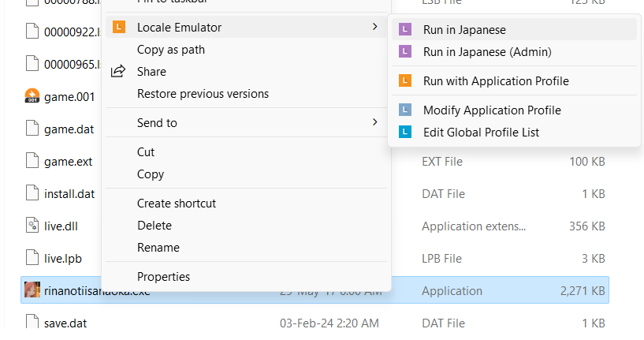Select Copy as path menu entry
This screenshot has height=340, width=644.
tap(170, 49)
